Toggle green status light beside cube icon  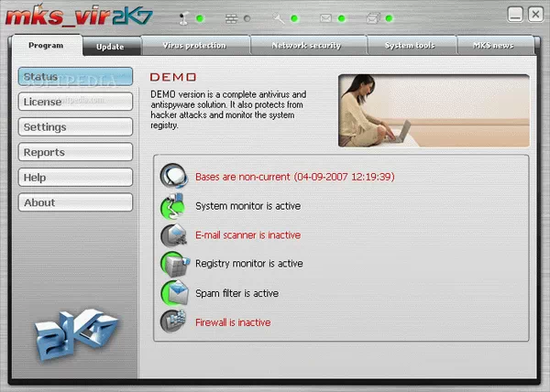(x=389, y=18)
